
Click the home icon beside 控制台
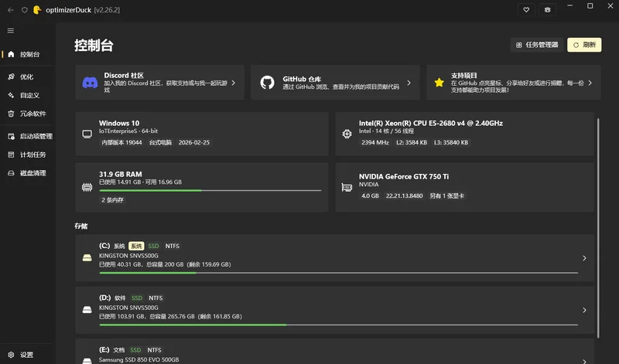coord(11,54)
